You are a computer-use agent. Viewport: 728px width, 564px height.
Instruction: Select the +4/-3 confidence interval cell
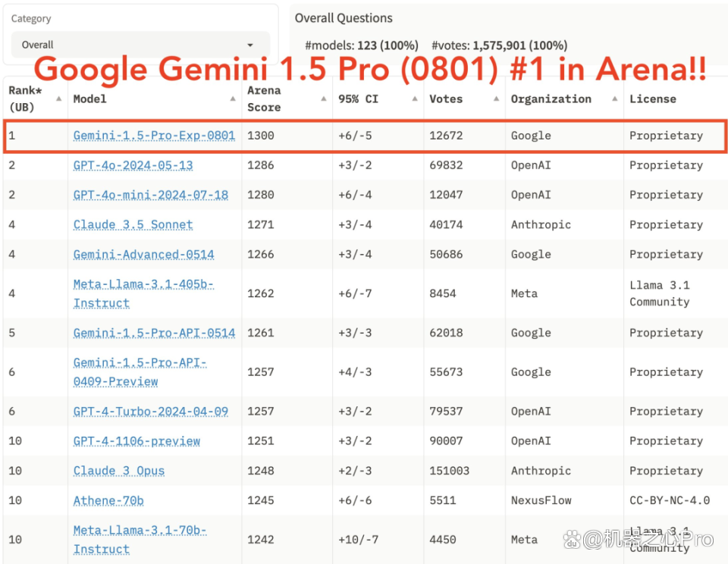click(x=355, y=371)
